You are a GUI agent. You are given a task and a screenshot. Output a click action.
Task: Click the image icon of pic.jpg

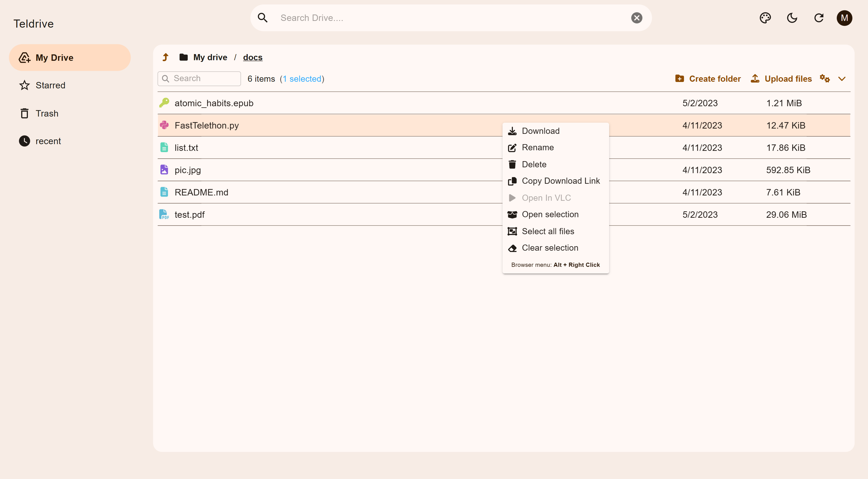164,170
